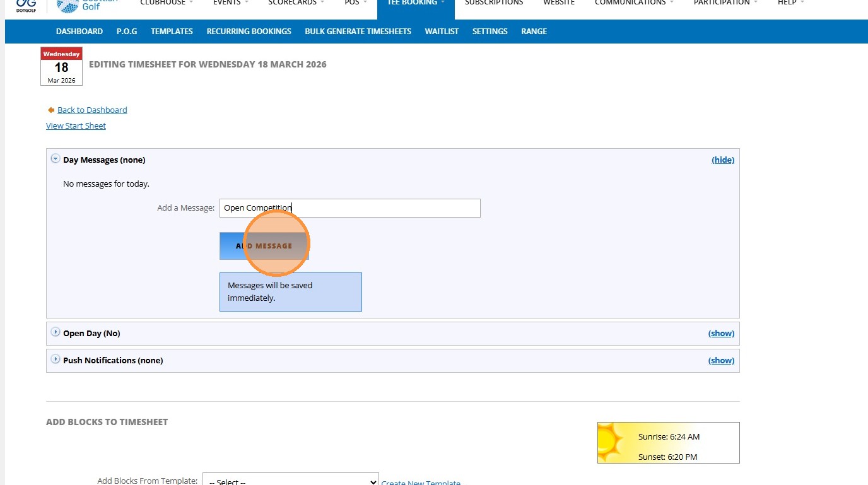Image resolution: width=868 pixels, height=485 pixels.
Task: Open the Subscriptions menu item
Action: (x=494, y=3)
